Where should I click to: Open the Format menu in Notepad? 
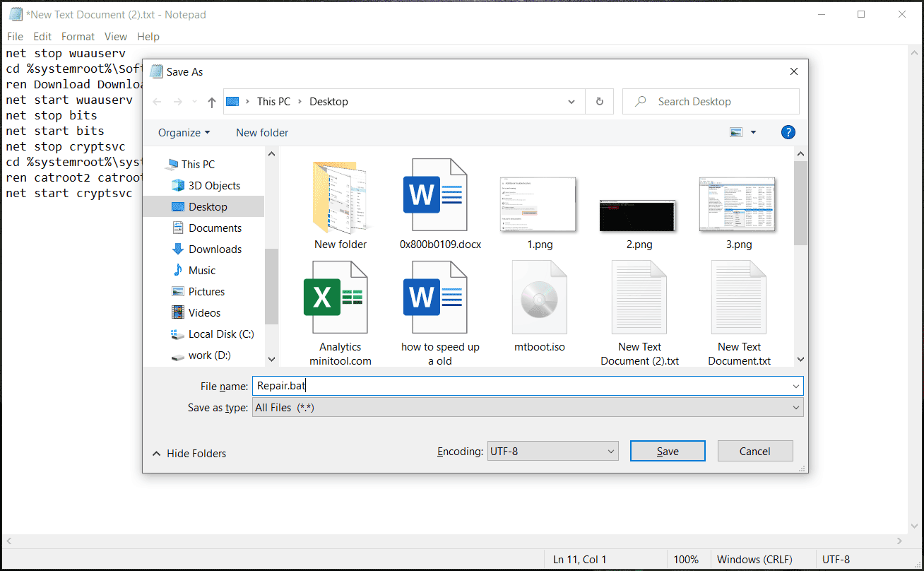[78, 37]
